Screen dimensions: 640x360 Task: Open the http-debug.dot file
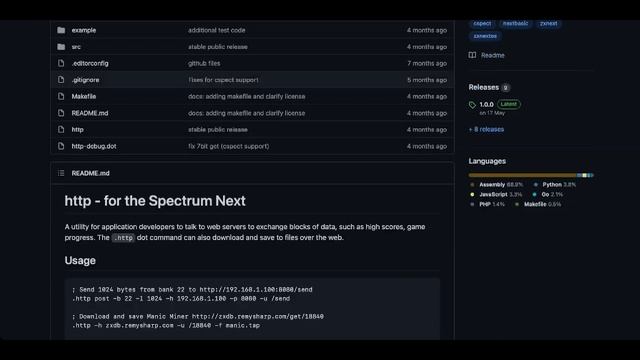94,146
